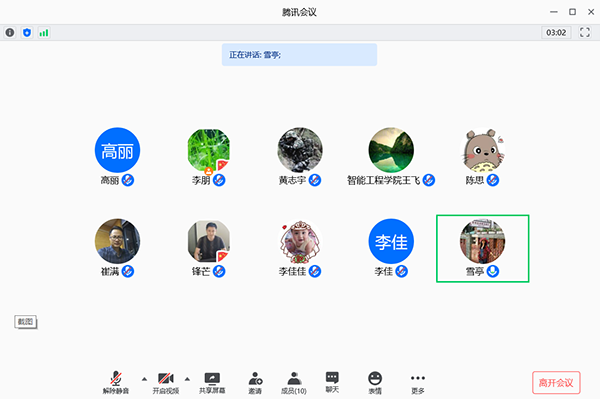Select the speaking participant 雪亭 tile
The width and height of the screenshot is (600, 399).
[x=483, y=249]
